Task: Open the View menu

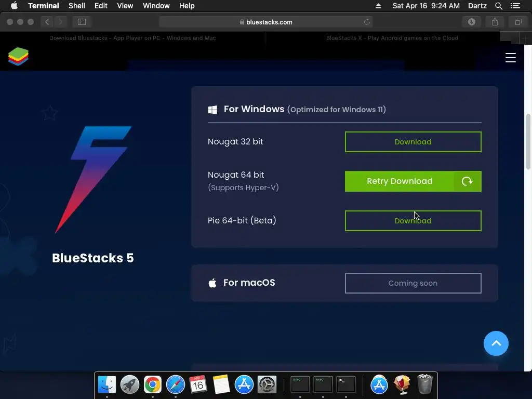Action: [x=125, y=6]
